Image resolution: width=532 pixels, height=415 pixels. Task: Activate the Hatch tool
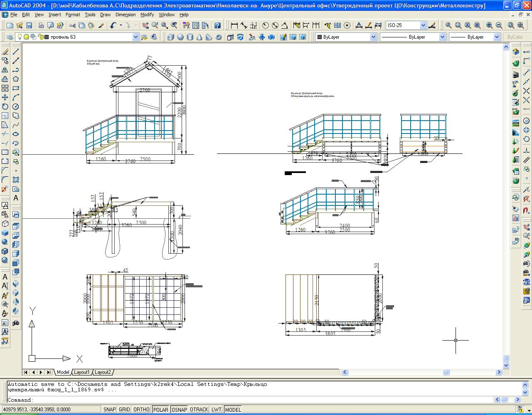click(x=16, y=180)
